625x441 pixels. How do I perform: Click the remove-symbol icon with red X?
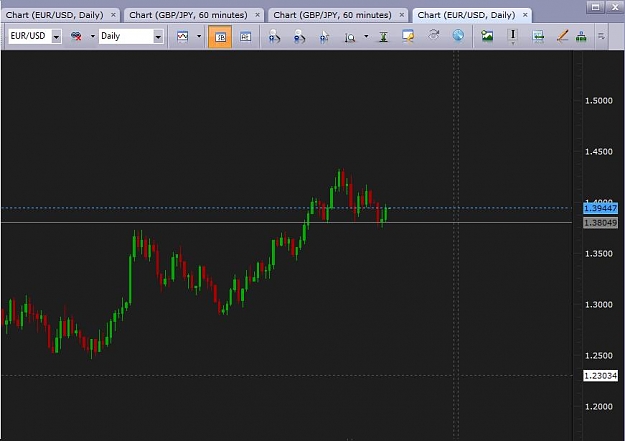click(76, 36)
